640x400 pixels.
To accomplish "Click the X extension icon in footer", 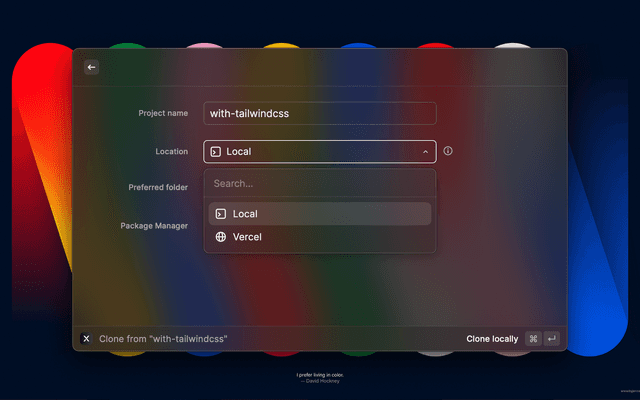I will coord(86,339).
